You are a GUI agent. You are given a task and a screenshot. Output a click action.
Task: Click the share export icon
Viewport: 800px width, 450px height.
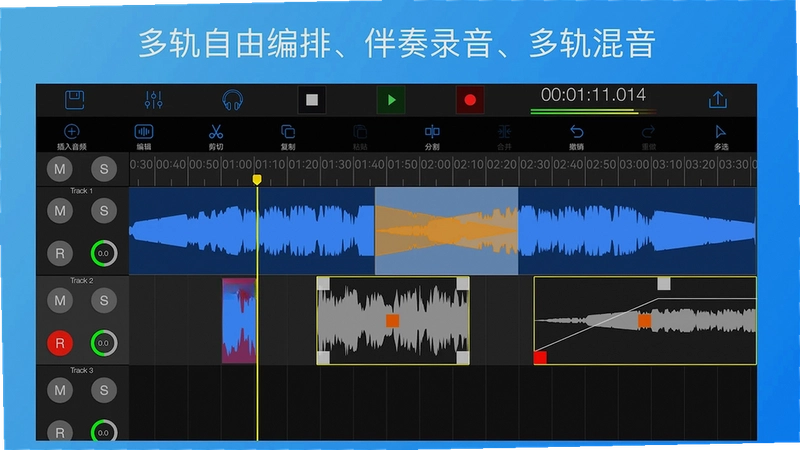[x=718, y=99]
